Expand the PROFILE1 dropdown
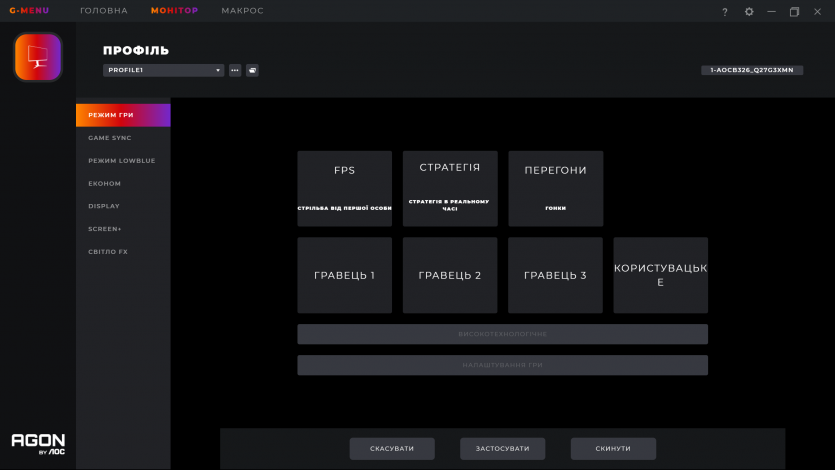Screen dimensions: 835x470 (163, 71)
